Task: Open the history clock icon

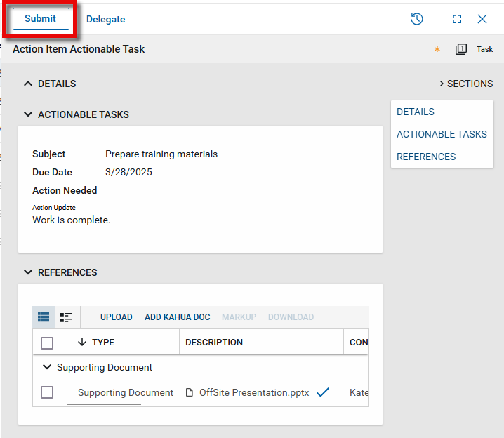Action: pos(417,19)
